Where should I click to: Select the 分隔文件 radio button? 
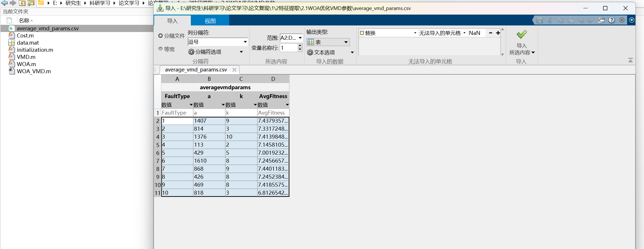(x=160, y=36)
